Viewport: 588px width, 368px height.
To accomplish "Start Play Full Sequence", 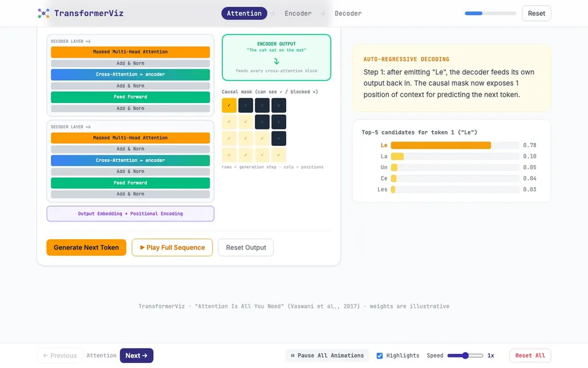I will click(172, 247).
